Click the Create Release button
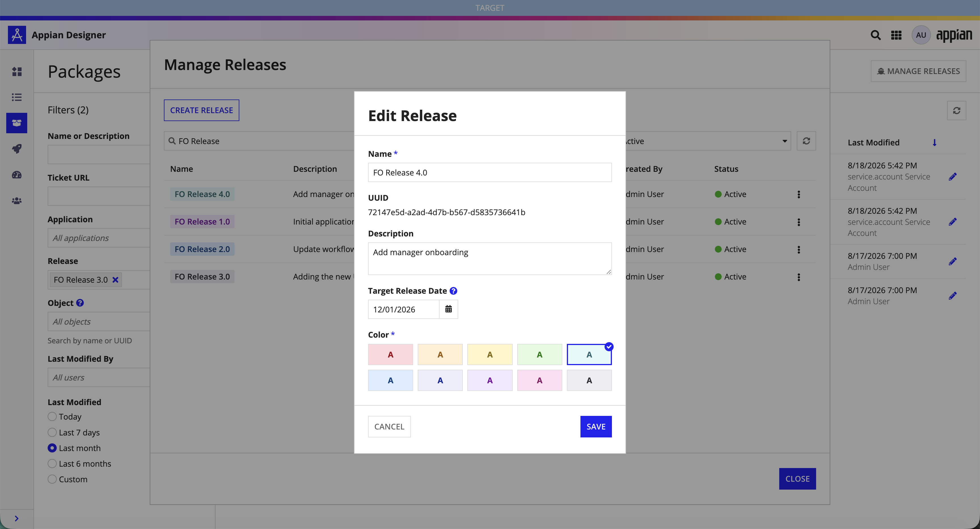Screen dimensions: 980x529 coord(201,110)
